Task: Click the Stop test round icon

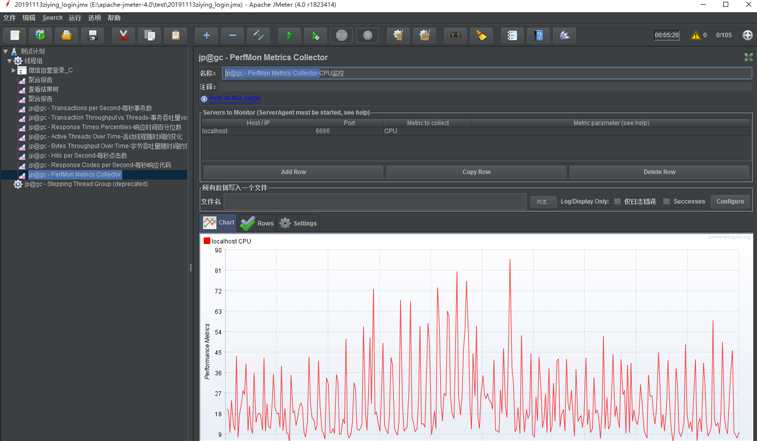Action: tap(341, 35)
